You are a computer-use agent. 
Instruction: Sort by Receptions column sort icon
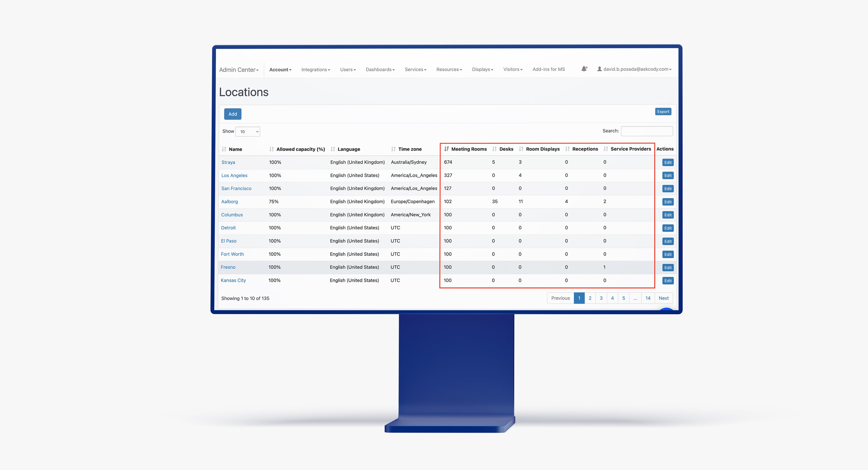click(567, 149)
